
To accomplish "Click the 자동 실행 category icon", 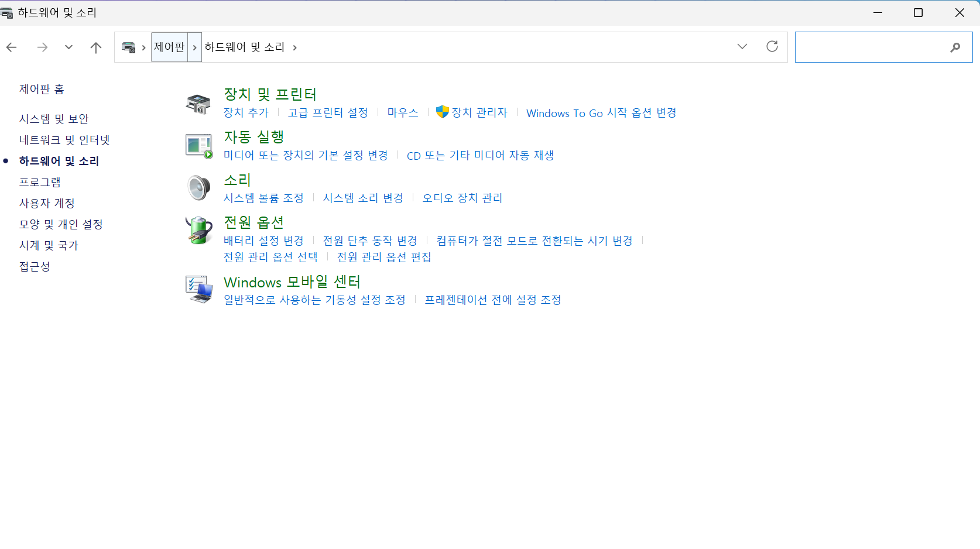I will click(198, 145).
